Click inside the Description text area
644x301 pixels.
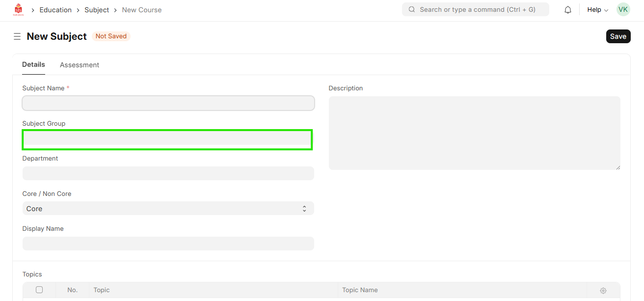click(474, 133)
